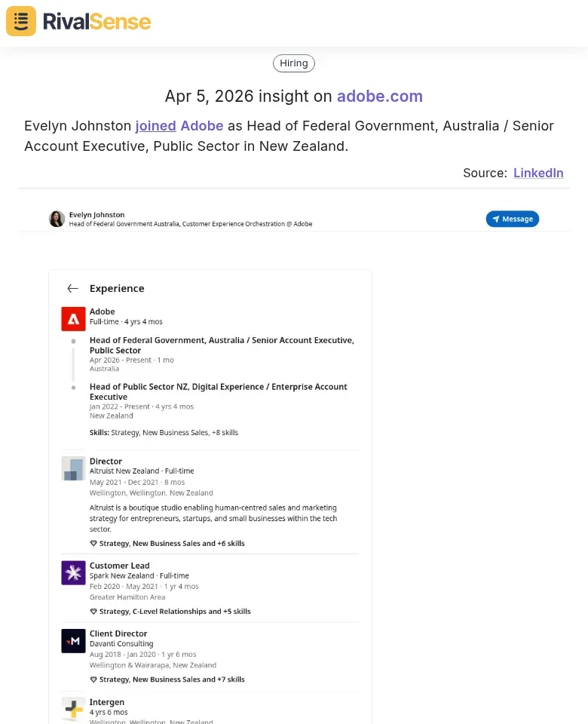Click the Spark New Zealand star logo
The height and width of the screenshot is (724, 588).
click(73, 573)
